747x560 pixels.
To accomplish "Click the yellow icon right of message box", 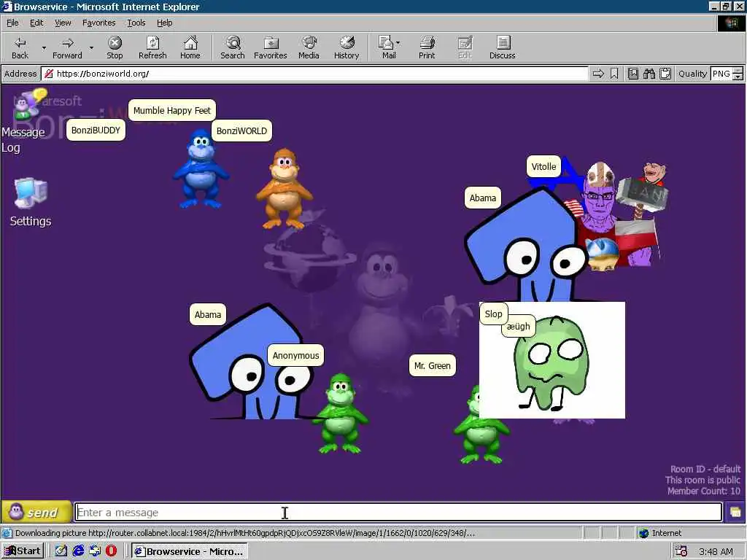I will tap(735, 513).
